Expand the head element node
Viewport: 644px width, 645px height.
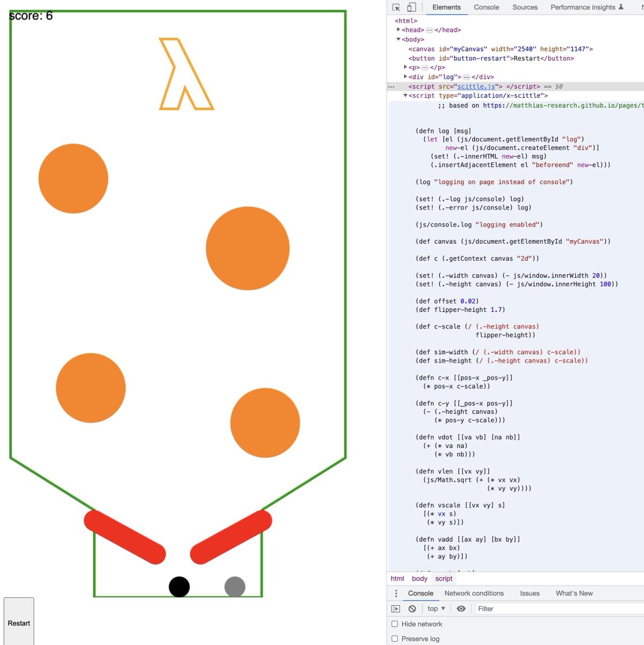[x=399, y=30]
